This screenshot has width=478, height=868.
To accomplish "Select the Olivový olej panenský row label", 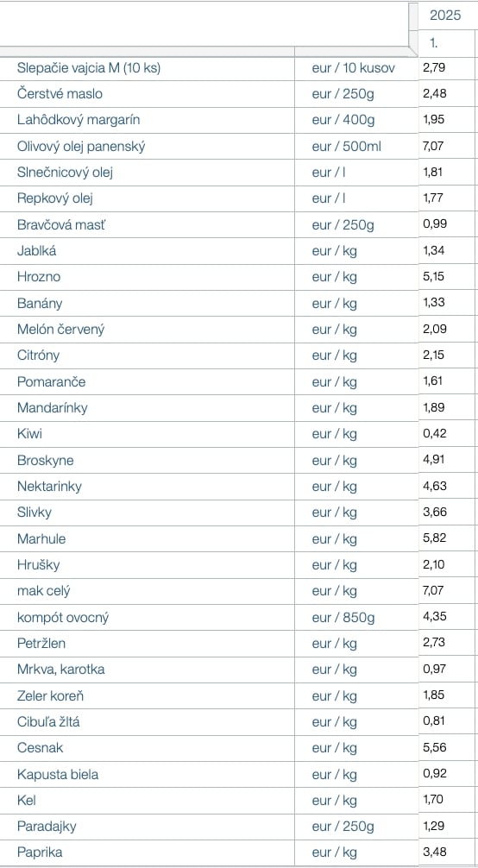I will [x=81, y=147].
